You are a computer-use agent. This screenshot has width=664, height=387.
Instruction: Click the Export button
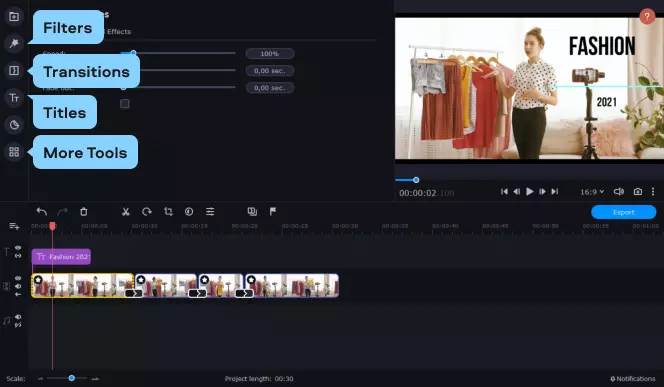click(624, 212)
